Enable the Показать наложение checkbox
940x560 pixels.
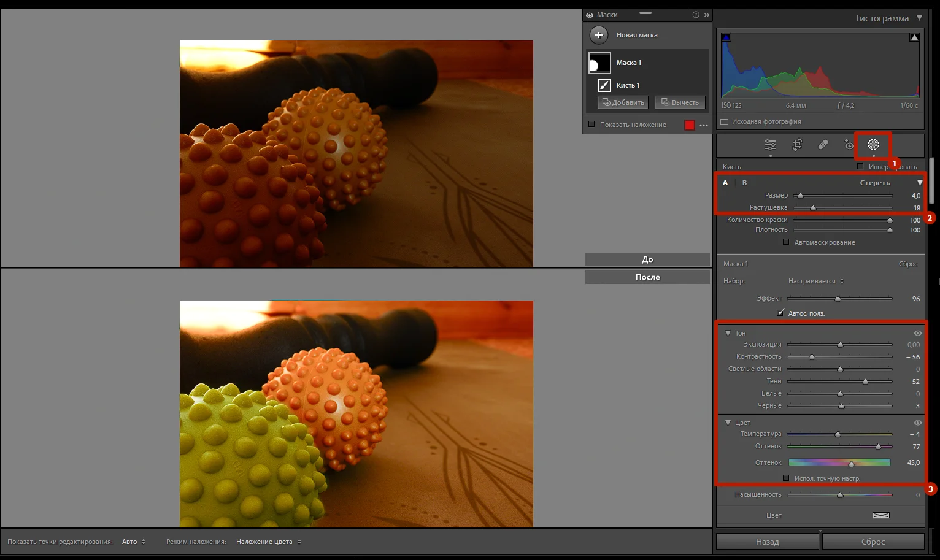click(x=591, y=125)
